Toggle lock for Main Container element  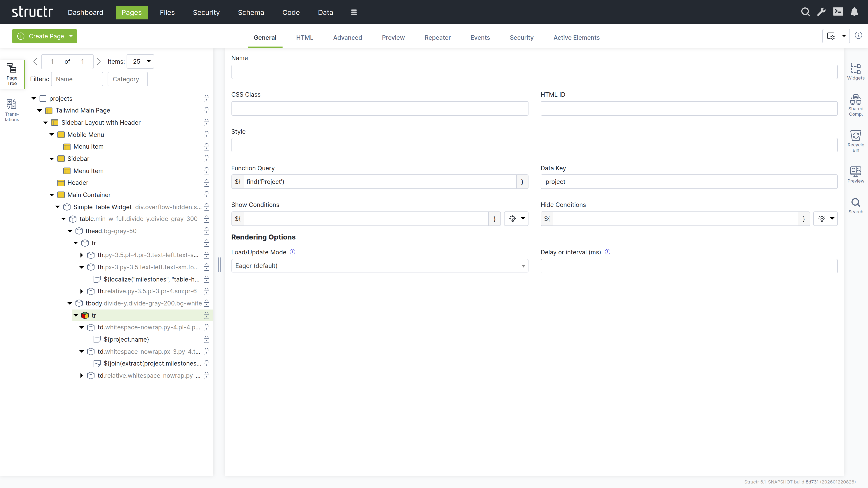[207, 195]
